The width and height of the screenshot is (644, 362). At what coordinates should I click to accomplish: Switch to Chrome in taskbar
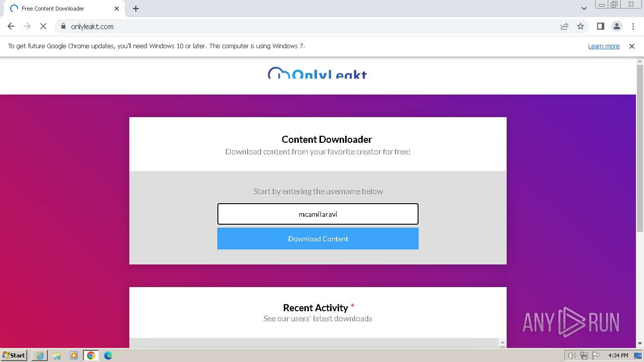(91, 355)
